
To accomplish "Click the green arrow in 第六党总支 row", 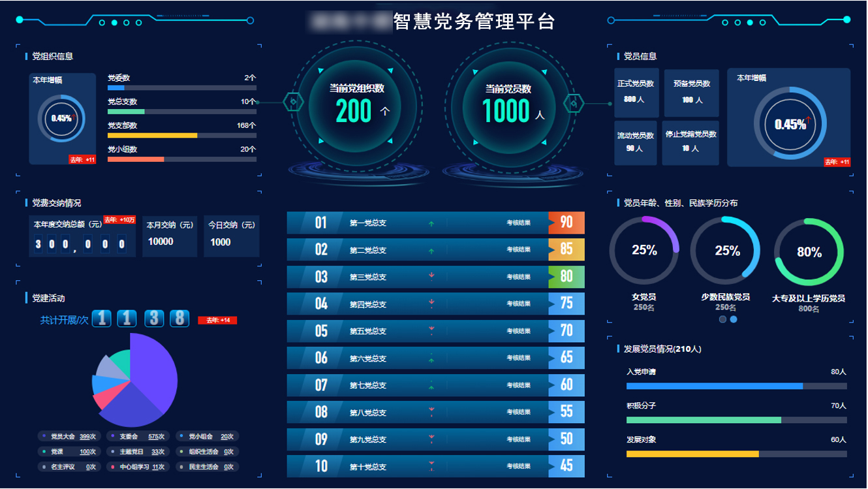I will tap(431, 357).
